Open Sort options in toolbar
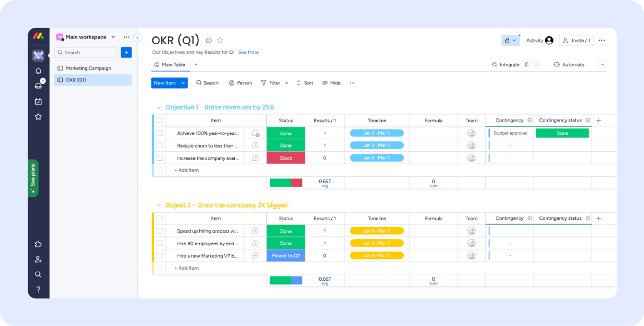The height and width of the screenshot is (326, 644). pyautogui.click(x=305, y=83)
